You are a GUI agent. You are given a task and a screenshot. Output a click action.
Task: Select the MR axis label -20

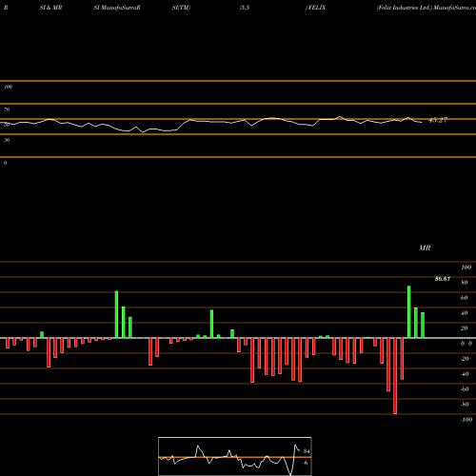[x=465, y=359]
